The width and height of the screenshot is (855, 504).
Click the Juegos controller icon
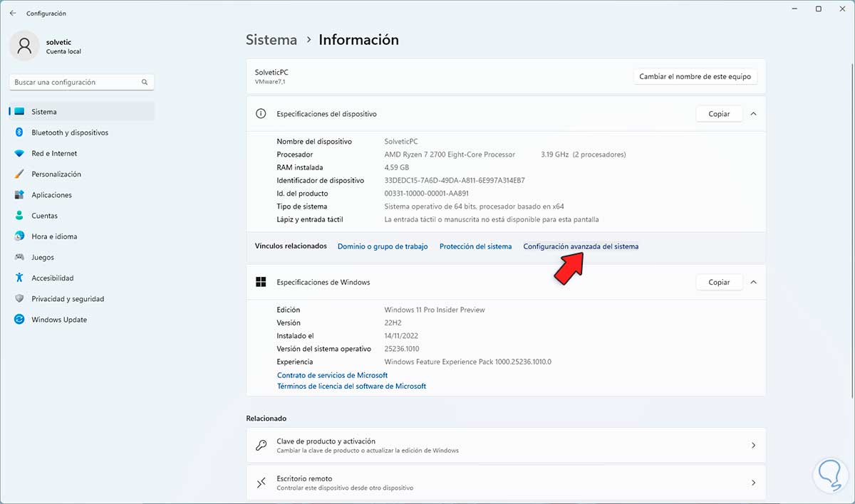click(x=19, y=257)
